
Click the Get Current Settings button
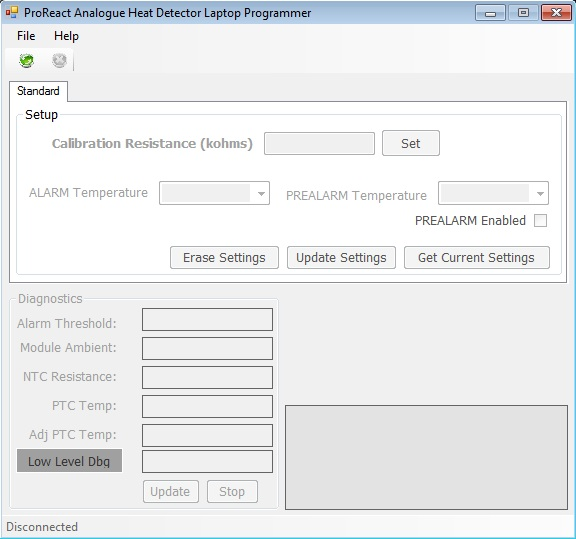tap(477, 258)
